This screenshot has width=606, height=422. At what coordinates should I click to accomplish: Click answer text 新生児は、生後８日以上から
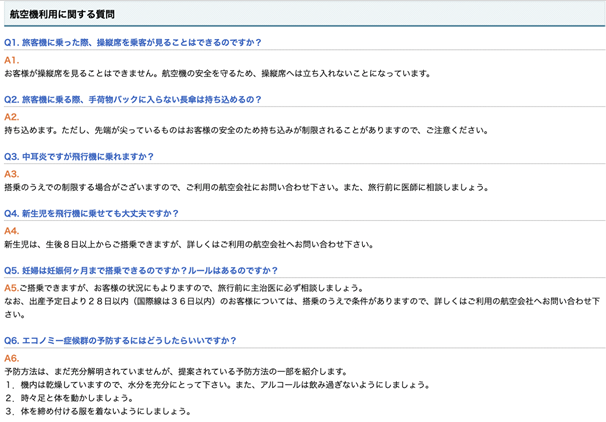pos(189,245)
